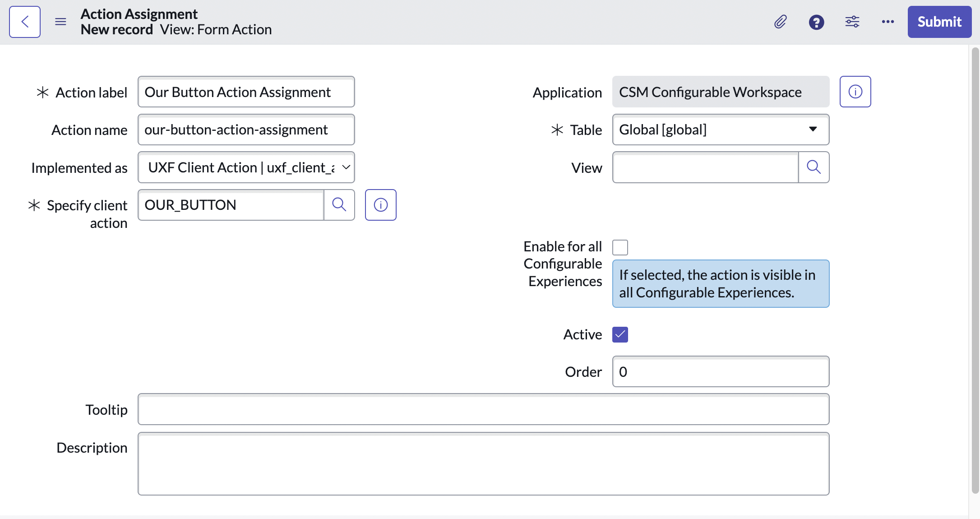Click the View field lookup magnifier

coord(814,167)
